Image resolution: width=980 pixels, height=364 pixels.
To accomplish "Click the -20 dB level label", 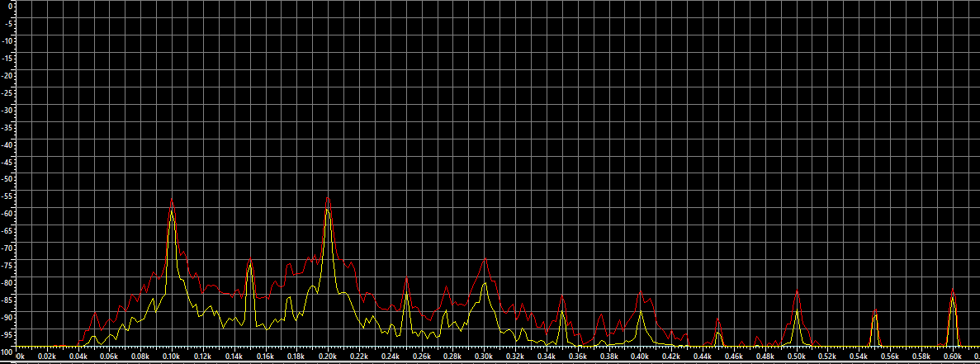I will coord(11,75).
